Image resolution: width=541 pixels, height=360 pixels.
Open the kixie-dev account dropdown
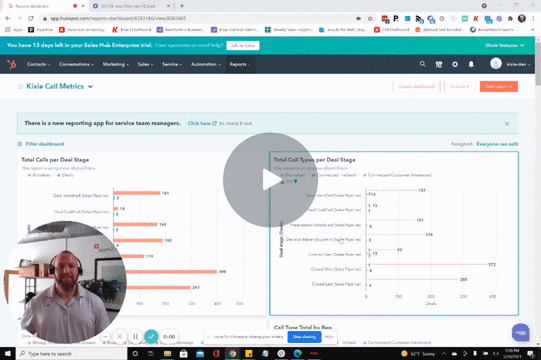518,64
